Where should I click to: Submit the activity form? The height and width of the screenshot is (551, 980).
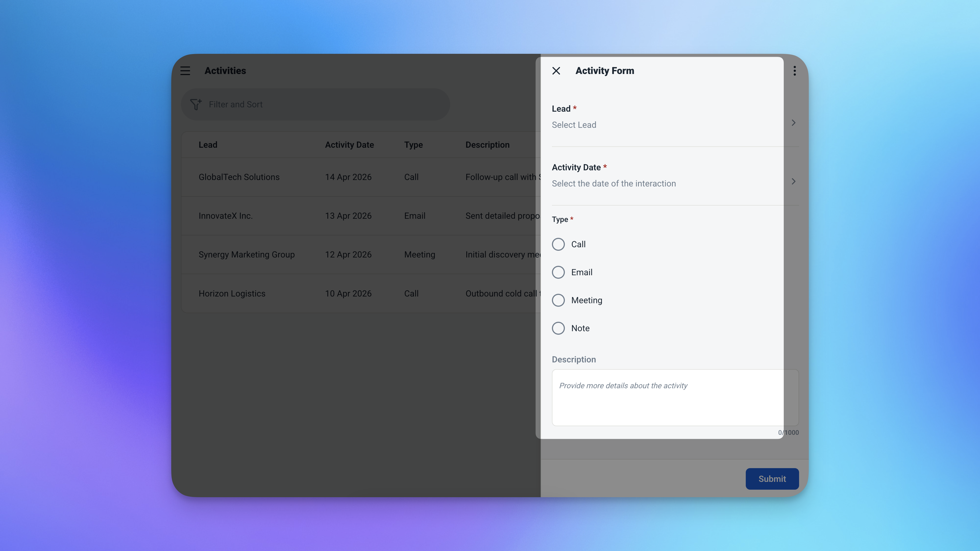[772, 479]
